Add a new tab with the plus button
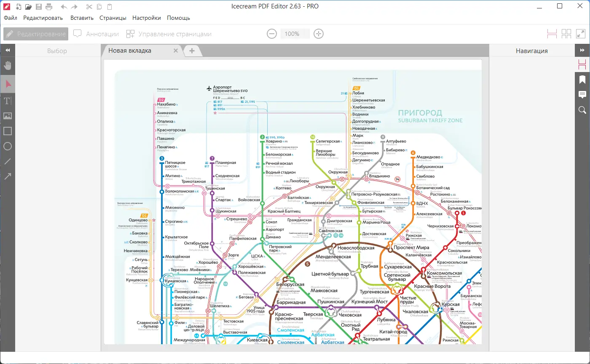The image size is (590, 364). [x=192, y=51]
